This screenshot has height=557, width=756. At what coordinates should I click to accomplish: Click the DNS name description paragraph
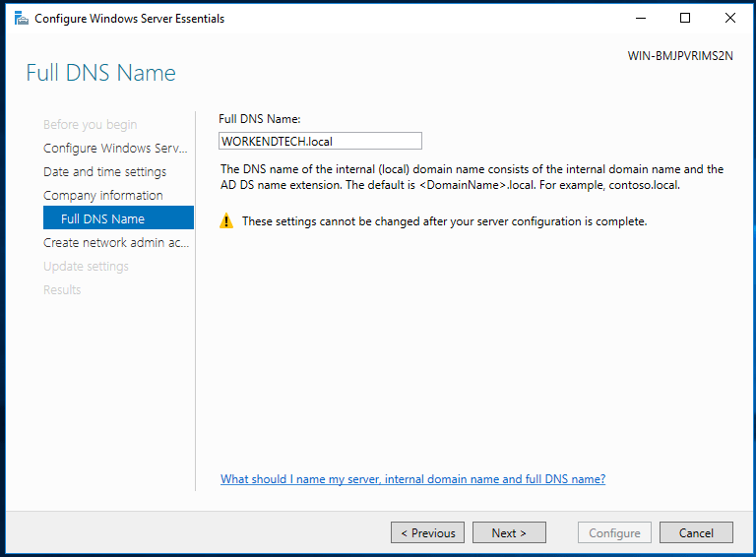click(x=472, y=177)
